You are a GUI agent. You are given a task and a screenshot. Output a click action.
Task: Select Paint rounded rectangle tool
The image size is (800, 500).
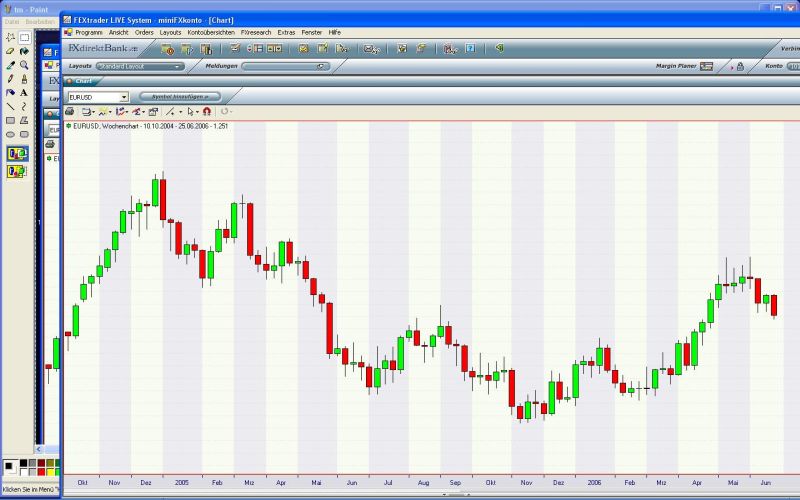tap(24, 134)
